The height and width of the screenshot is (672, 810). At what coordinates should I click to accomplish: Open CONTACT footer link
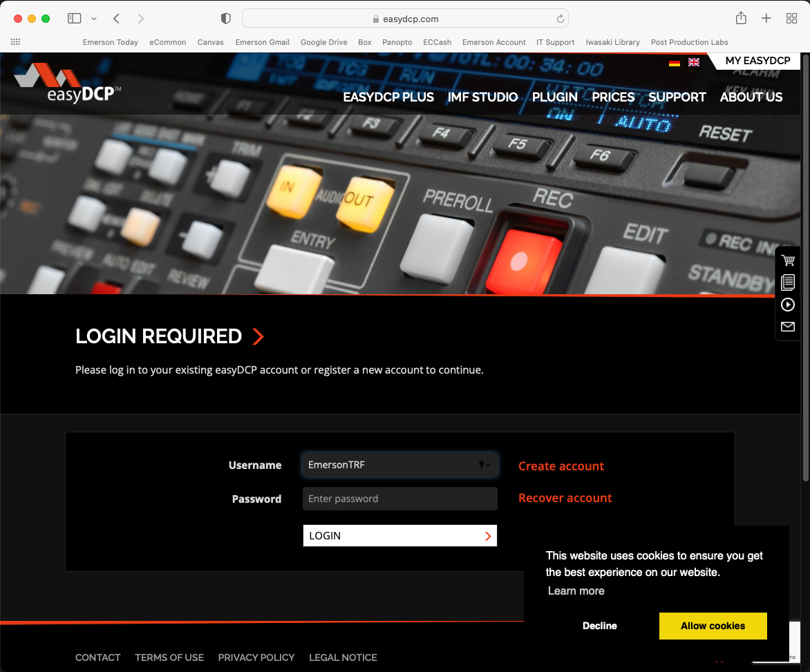click(97, 657)
